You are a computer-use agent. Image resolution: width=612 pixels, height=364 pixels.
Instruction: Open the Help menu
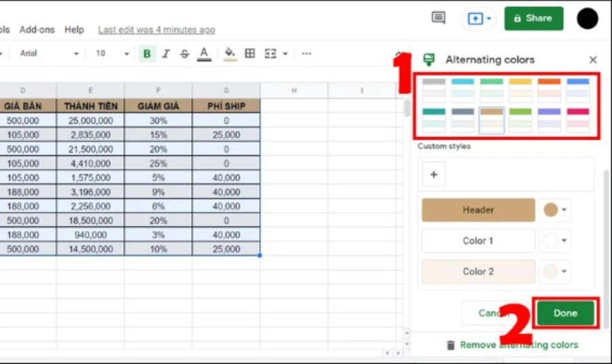(x=74, y=30)
